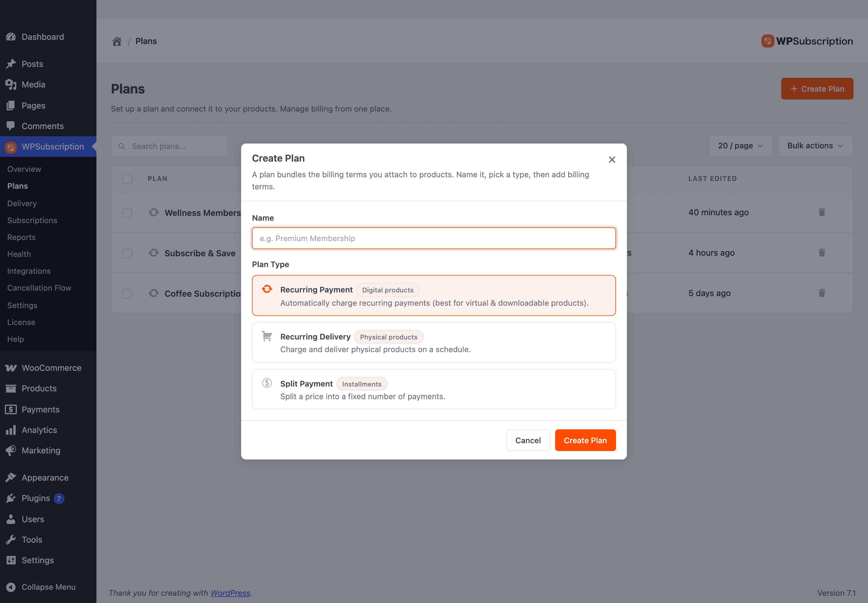Click the Comments bubble icon
868x603 pixels.
click(x=11, y=126)
